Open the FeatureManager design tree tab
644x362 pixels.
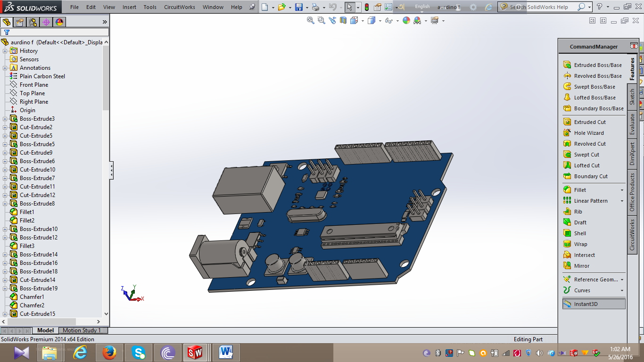[7, 22]
